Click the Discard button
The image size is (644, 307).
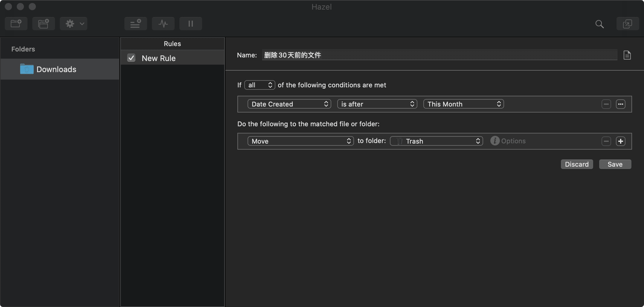576,164
